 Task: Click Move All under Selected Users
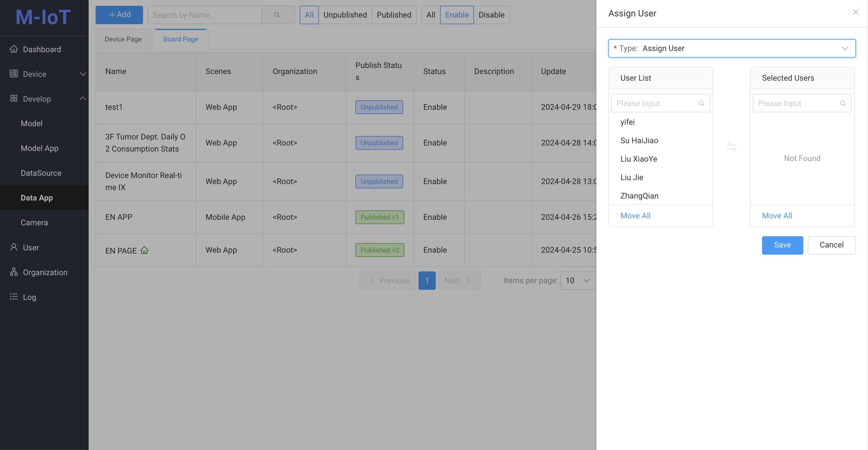point(777,216)
